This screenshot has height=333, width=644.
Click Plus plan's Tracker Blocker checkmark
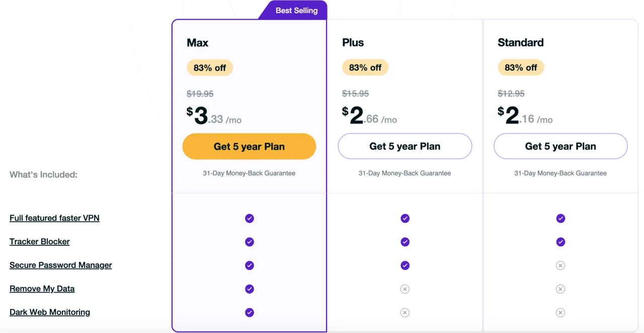click(x=405, y=242)
